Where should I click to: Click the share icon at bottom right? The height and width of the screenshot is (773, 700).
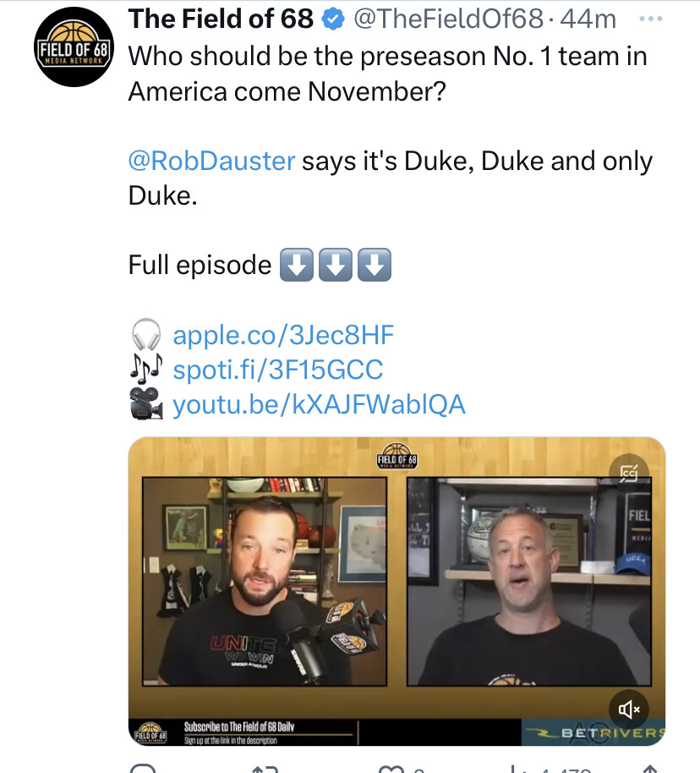click(650, 768)
